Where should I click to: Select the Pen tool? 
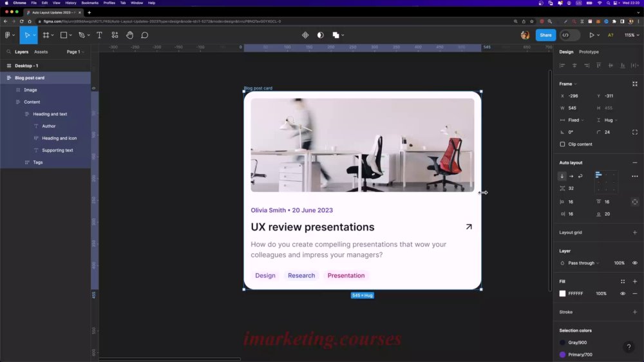[82, 35]
